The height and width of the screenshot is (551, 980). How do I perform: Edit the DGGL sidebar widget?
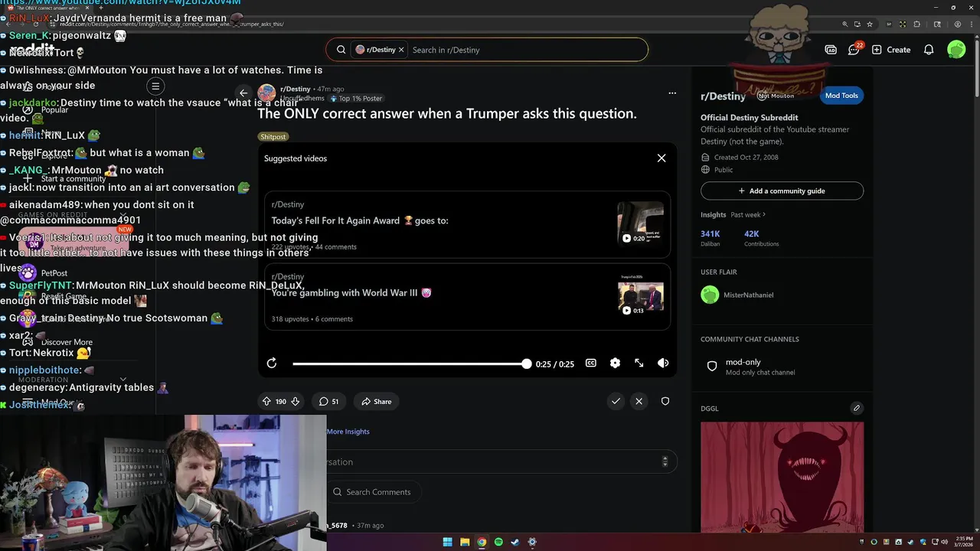coord(857,408)
